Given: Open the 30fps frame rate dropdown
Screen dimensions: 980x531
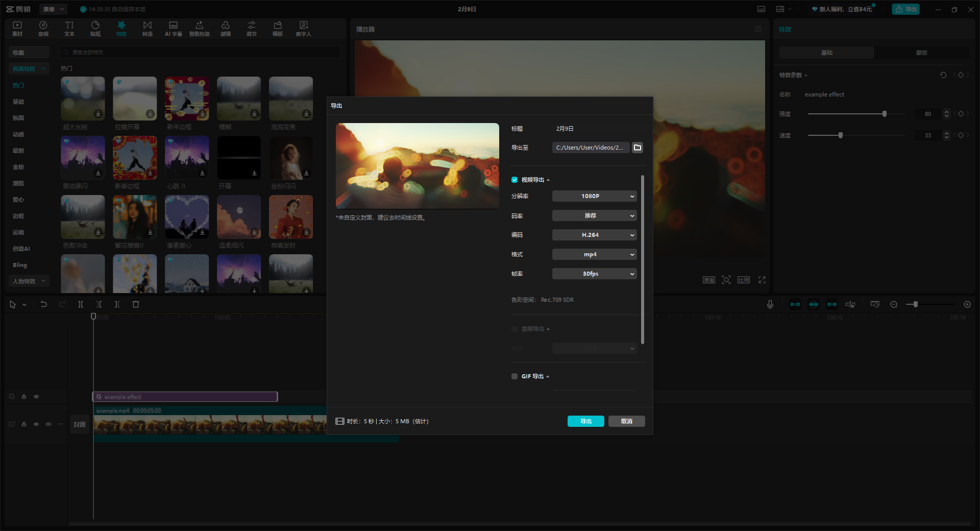Looking at the screenshot, I should [594, 274].
